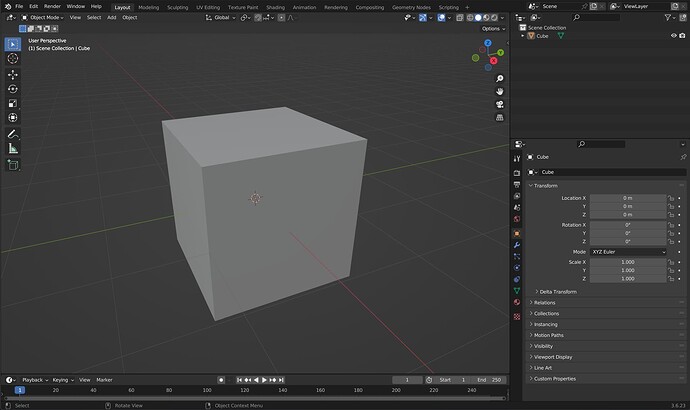
Task: Open the XYZ Euler rotation mode dropdown
Action: (627, 251)
